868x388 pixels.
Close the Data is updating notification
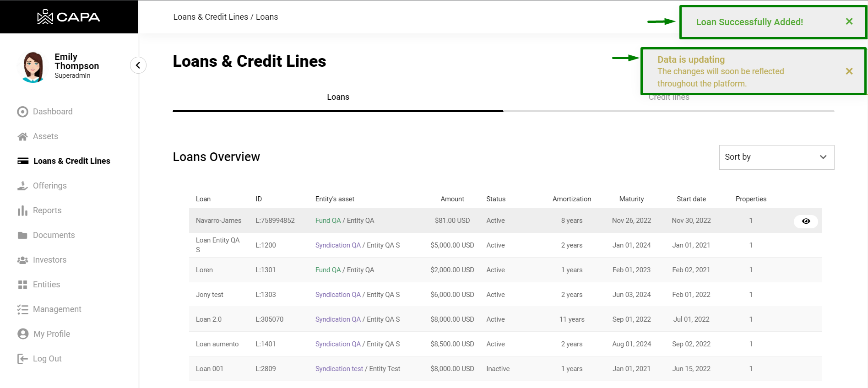(849, 71)
